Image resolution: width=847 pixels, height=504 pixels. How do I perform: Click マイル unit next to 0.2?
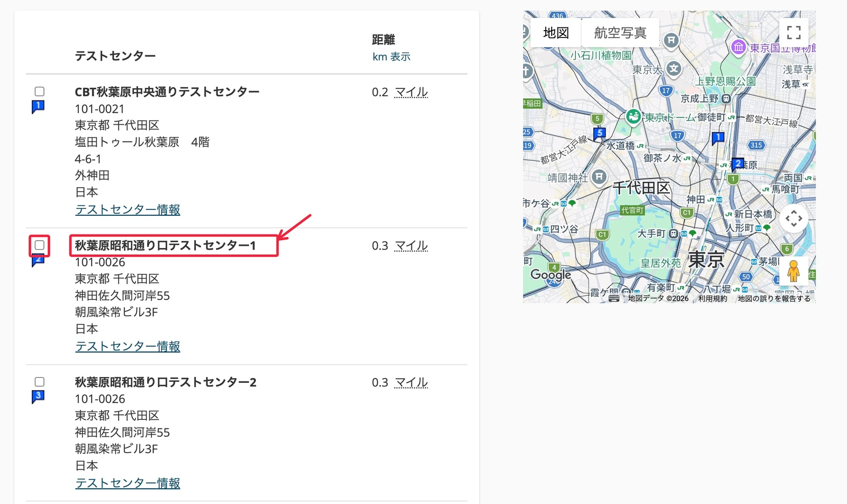coord(411,93)
